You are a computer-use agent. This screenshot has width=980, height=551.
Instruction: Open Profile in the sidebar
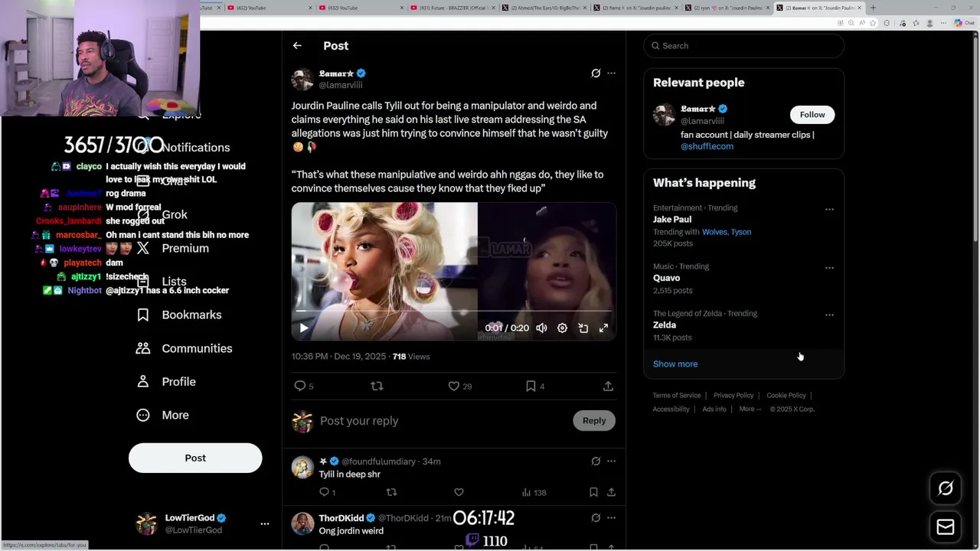point(168,382)
